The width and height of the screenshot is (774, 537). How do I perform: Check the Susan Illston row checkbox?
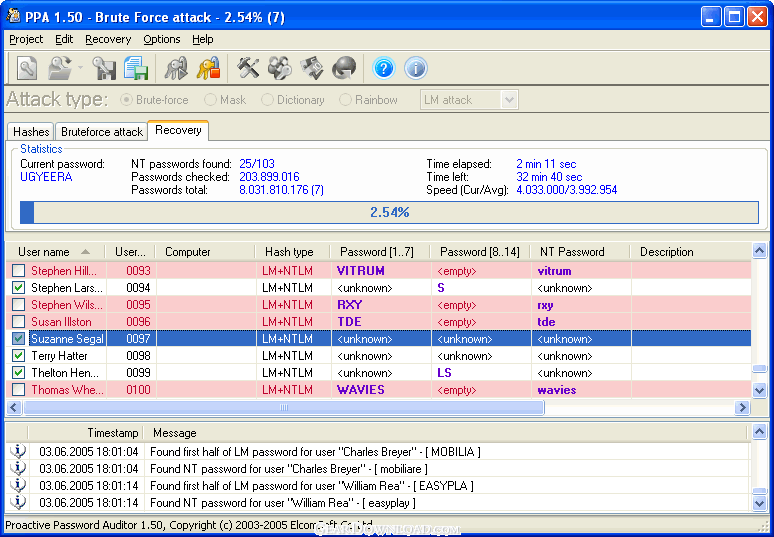(18, 321)
